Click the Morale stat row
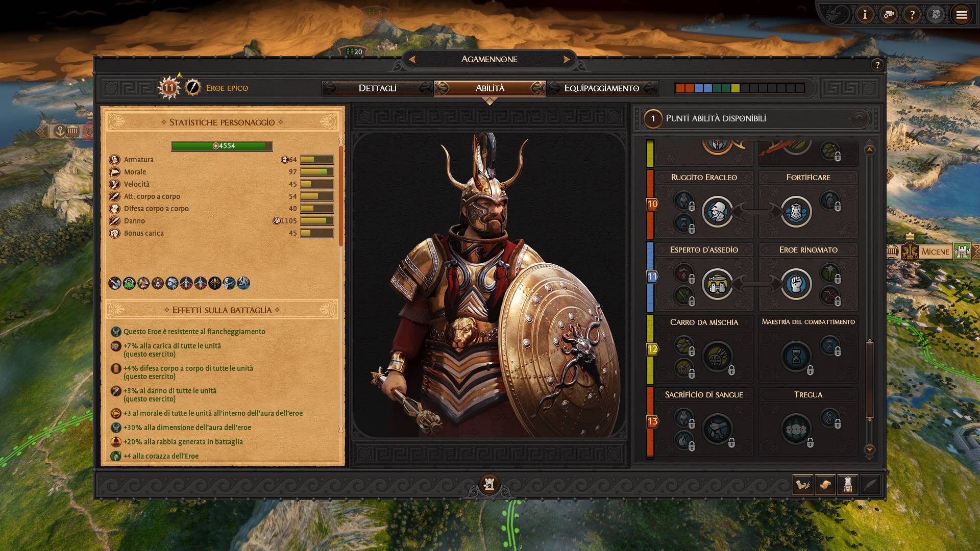The width and height of the screenshot is (980, 551). tap(222, 172)
